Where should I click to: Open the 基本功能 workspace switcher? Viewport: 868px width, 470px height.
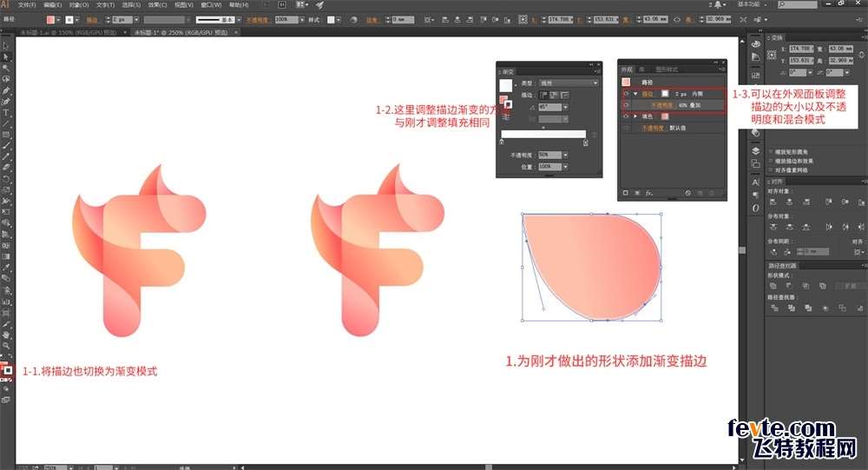point(753,4)
